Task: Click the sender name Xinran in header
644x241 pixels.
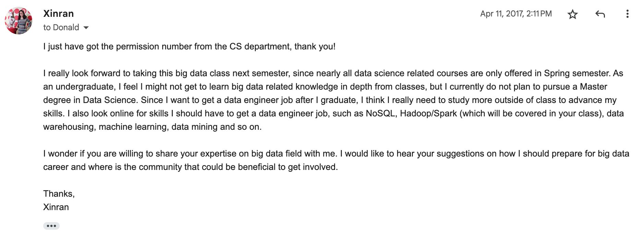Action: click(x=58, y=13)
